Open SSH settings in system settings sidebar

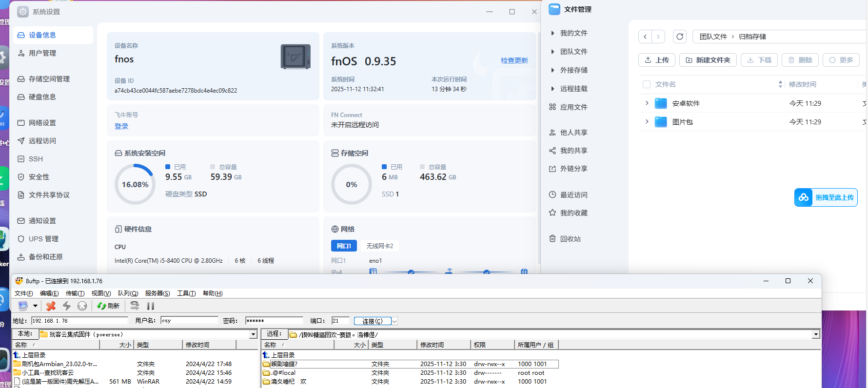coord(53,159)
